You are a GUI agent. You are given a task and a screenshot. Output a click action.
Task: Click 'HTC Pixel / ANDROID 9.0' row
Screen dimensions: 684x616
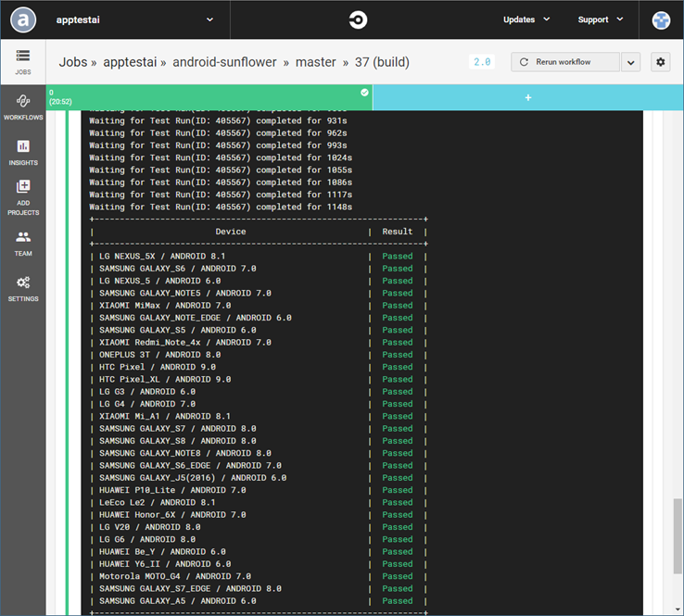[259, 367]
